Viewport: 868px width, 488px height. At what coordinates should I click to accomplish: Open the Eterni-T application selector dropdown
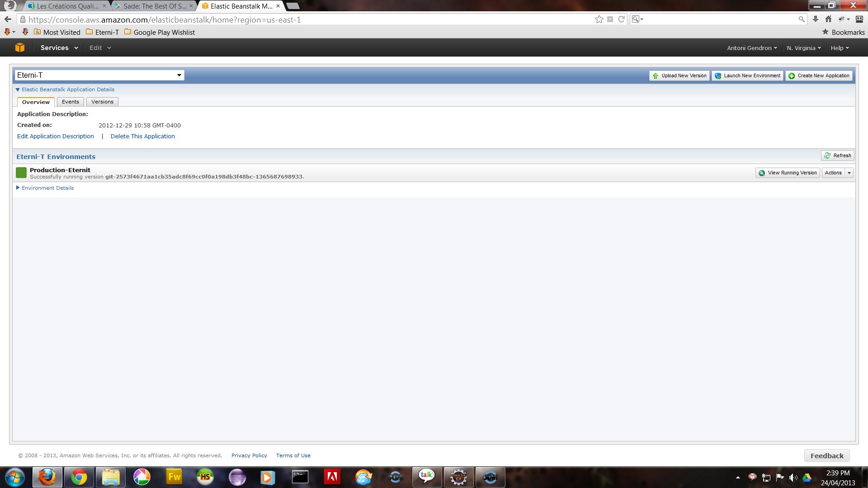point(179,75)
